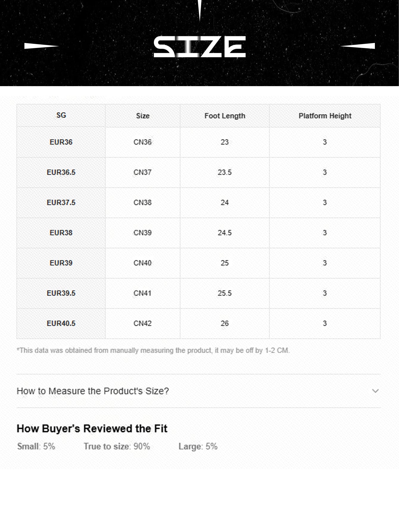Click the Platform Height column header
399x532 pixels.
pyautogui.click(x=325, y=116)
